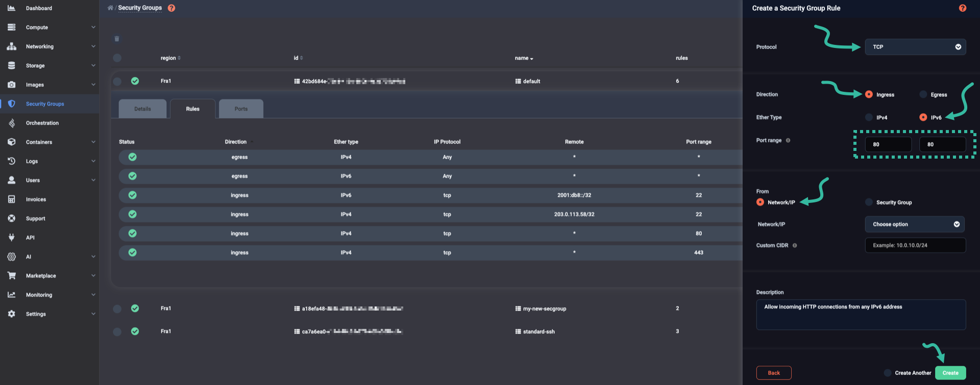The width and height of the screenshot is (980, 385).
Task: Click the Security Groups shield icon
Action: pos(11,104)
